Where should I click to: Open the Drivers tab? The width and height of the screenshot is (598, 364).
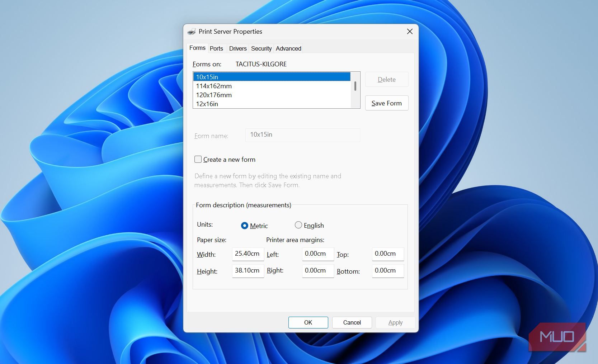click(238, 48)
